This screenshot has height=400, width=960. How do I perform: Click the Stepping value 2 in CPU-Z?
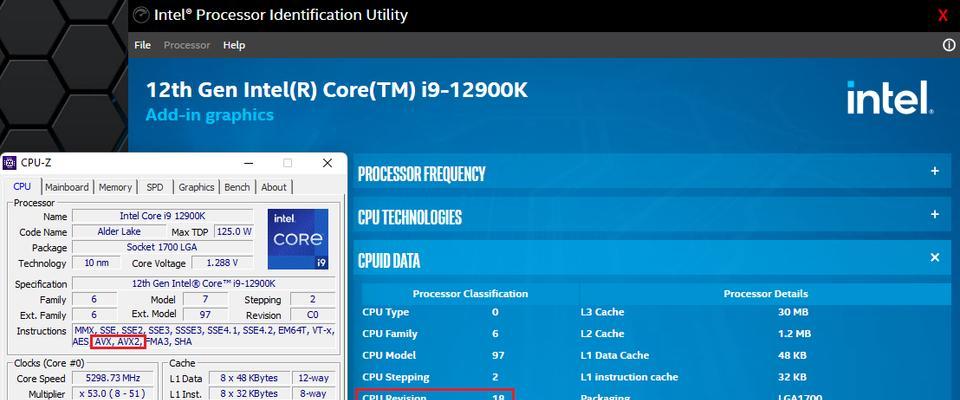coord(312,300)
